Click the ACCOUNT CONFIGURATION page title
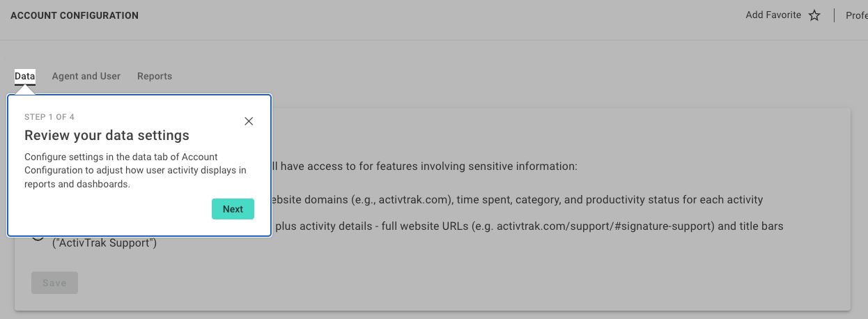 tap(75, 15)
